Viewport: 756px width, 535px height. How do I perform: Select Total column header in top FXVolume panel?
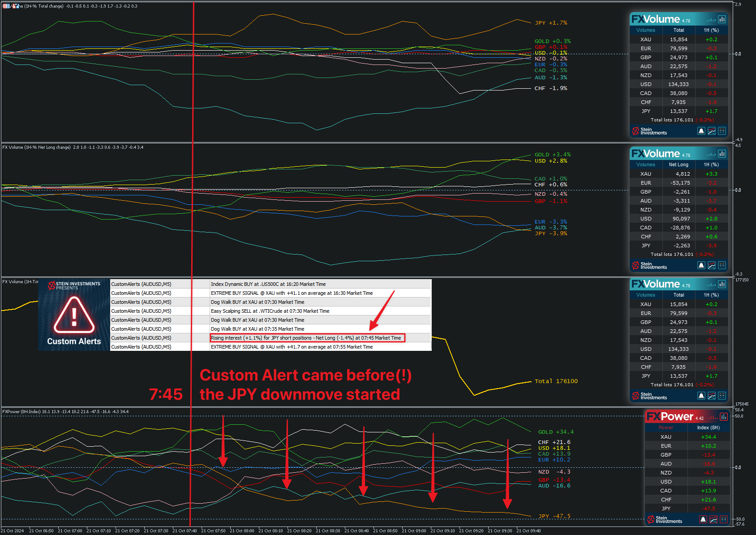[x=679, y=30]
